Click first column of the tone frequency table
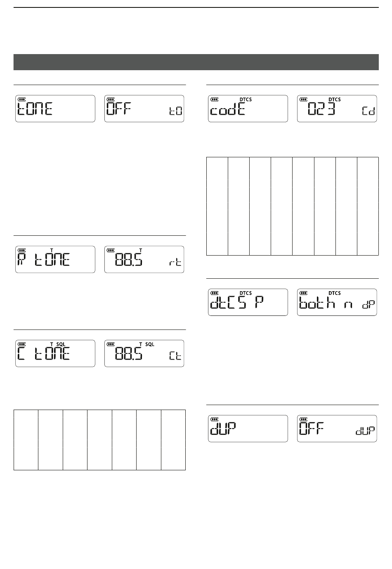Screen dimensions: 392x569 click(x=26, y=440)
